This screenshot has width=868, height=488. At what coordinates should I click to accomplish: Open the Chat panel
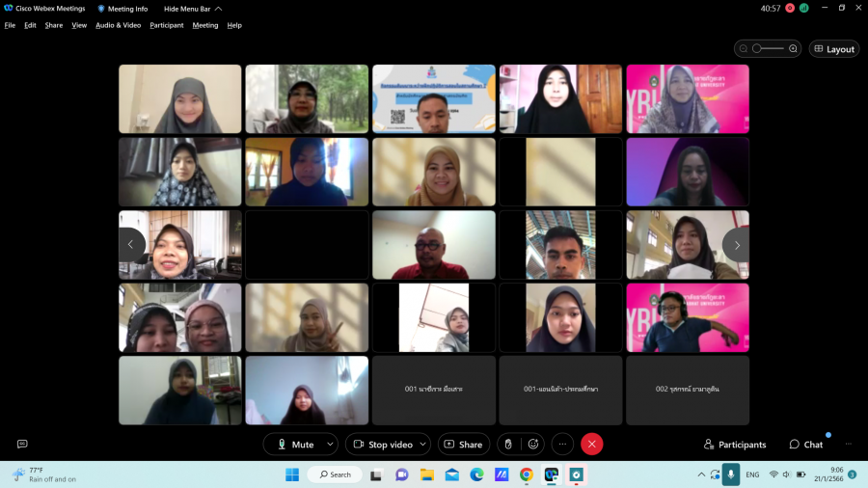tap(806, 445)
